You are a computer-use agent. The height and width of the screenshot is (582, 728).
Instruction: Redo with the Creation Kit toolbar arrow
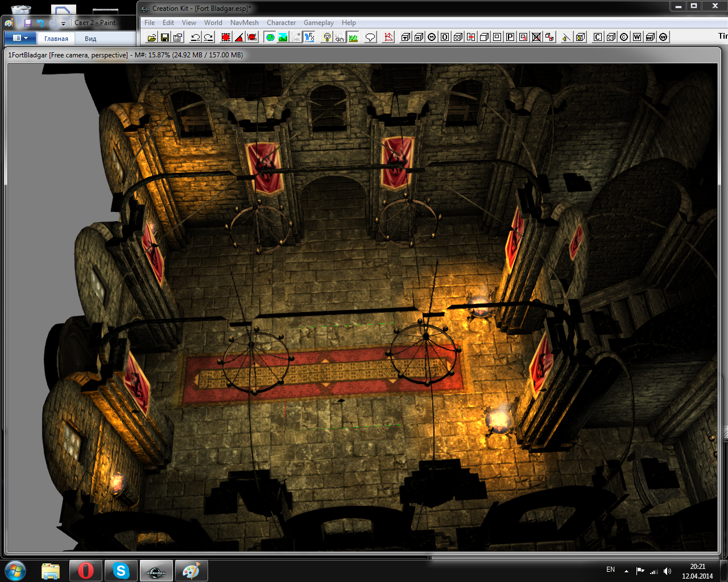tap(209, 37)
